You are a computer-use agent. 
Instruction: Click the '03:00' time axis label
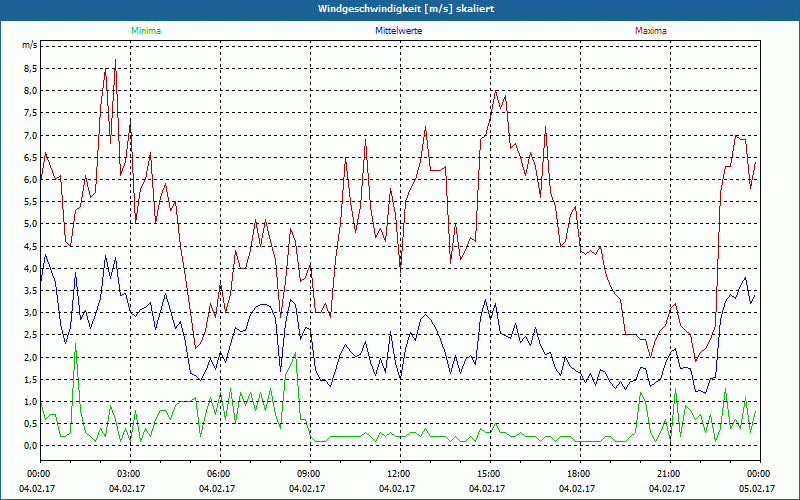[x=131, y=474]
